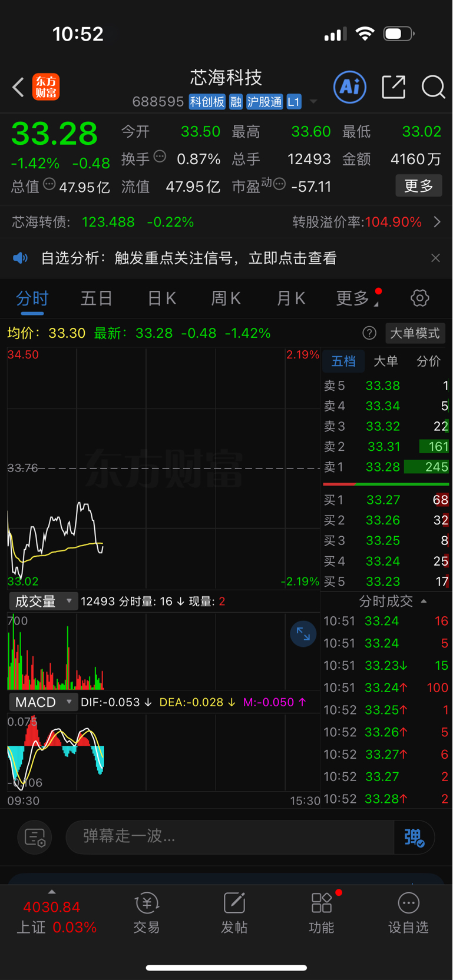Tap 卖5 price 33.38 row
453x980 pixels.
(386, 386)
